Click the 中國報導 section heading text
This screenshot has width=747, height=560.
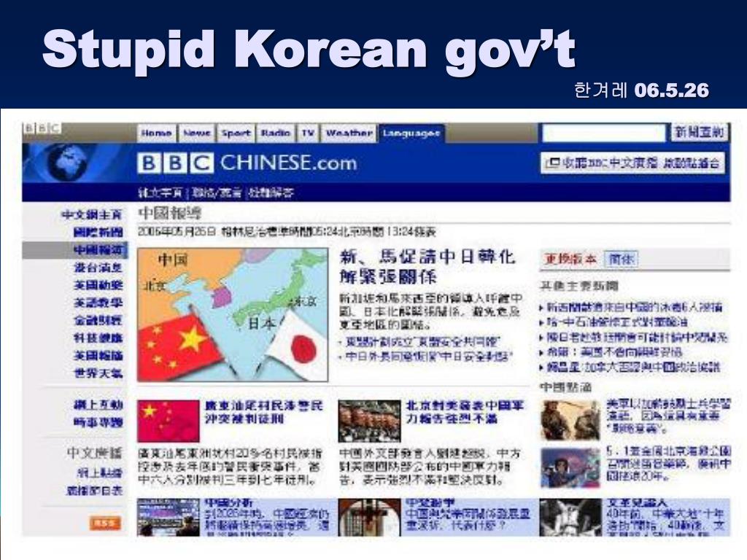coord(169,212)
